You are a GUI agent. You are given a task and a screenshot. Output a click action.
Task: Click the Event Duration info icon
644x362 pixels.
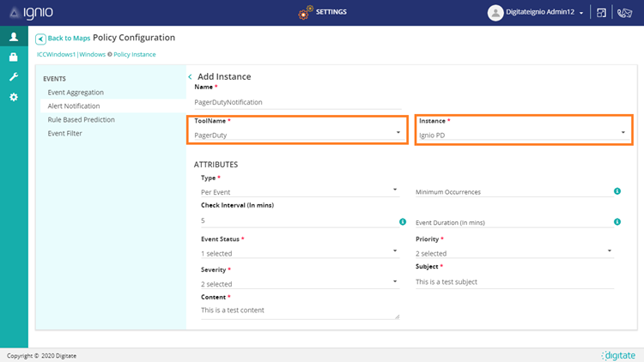617,221
